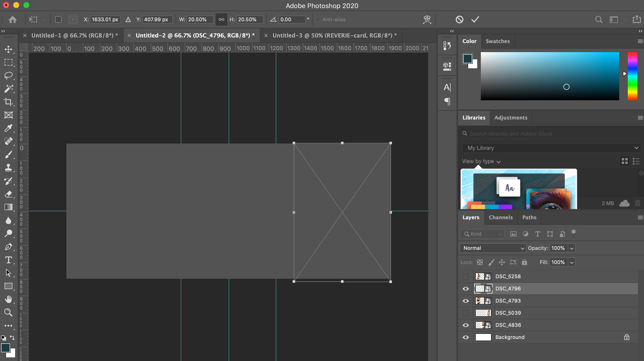The image size is (644, 361).
Task: Open the Opacity slider dropdown arrow
Action: point(572,248)
